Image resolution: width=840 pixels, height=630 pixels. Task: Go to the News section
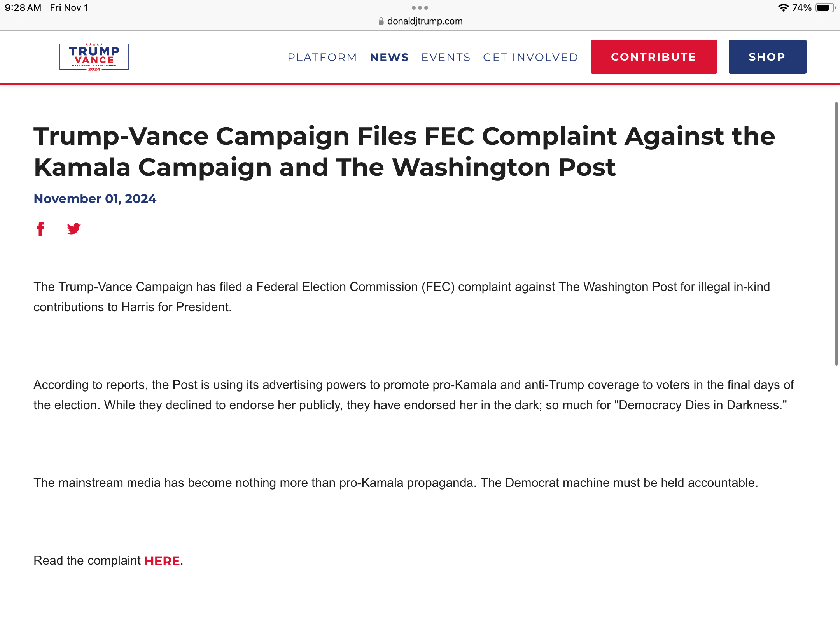(389, 57)
